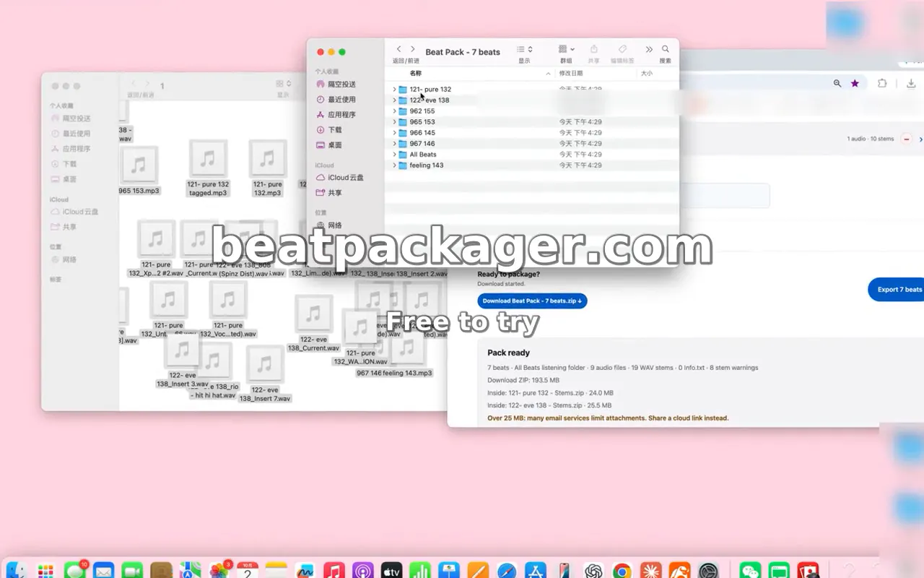Viewport: 924px width, 578px height.
Task: Open Music app from the Dock
Action: [334, 571]
